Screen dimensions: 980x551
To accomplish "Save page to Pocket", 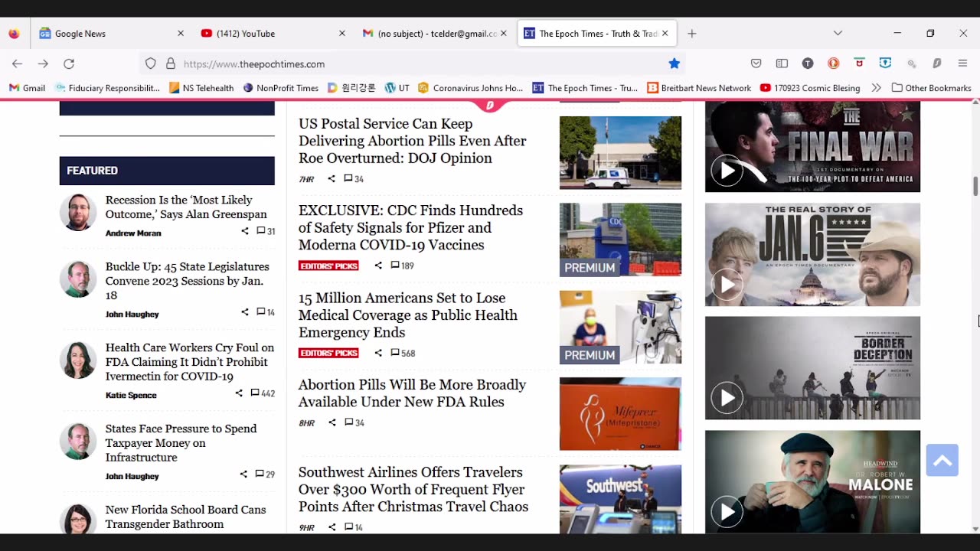I will pos(756,64).
